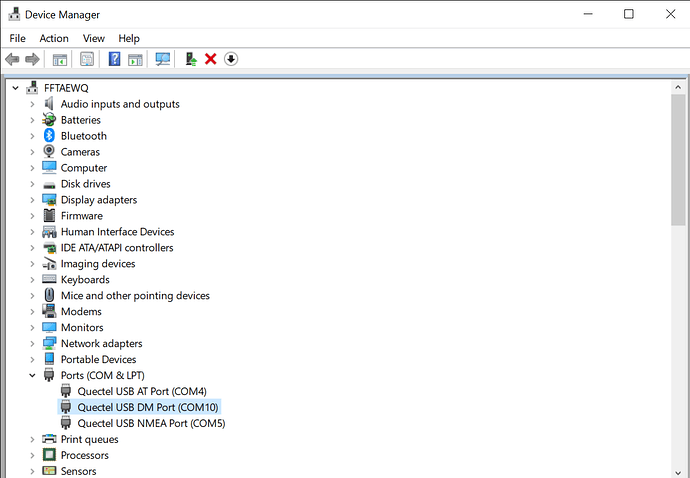Image resolution: width=690 pixels, height=478 pixels.
Task: Open the View menu
Action: pos(94,38)
